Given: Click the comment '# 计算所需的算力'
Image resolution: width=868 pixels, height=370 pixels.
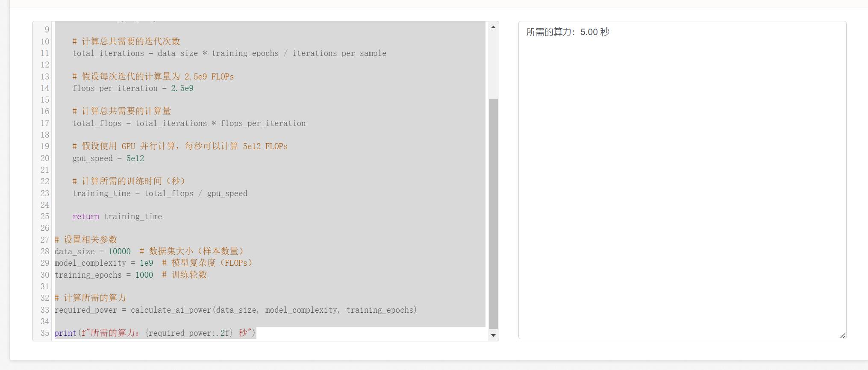Looking at the screenshot, I should pyautogui.click(x=90, y=298).
